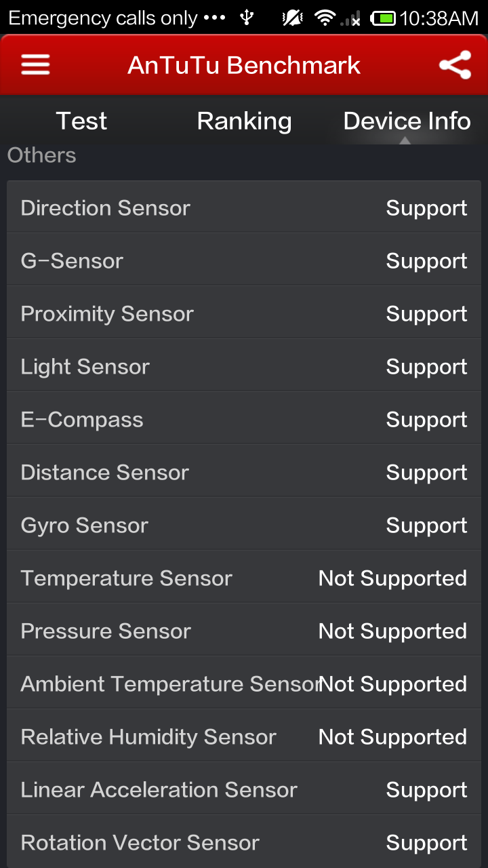This screenshot has width=488, height=868.
Task: Tap the Proximity Sensor entry
Action: (244, 313)
